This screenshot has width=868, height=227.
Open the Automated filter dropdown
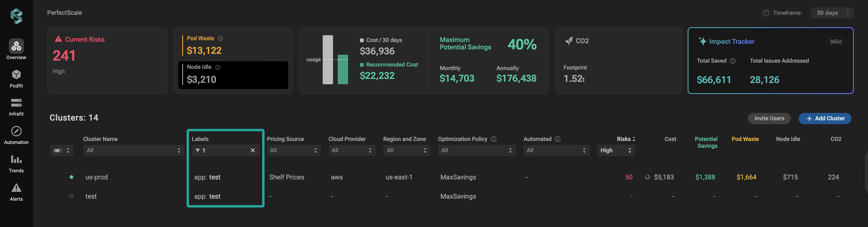pyautogui.click(x=556, y=150)
